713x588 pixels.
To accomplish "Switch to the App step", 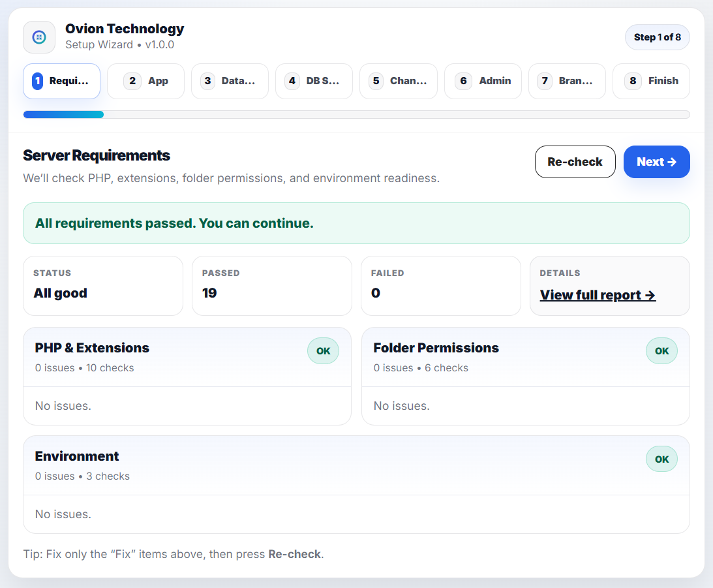I will (x=145, y=80).
